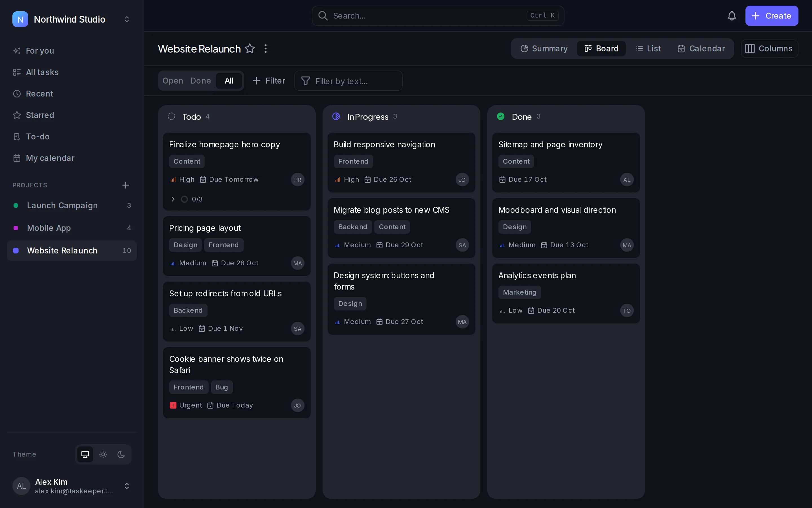
Task: Focus the Filter by text field
Action: click(348, 81)
